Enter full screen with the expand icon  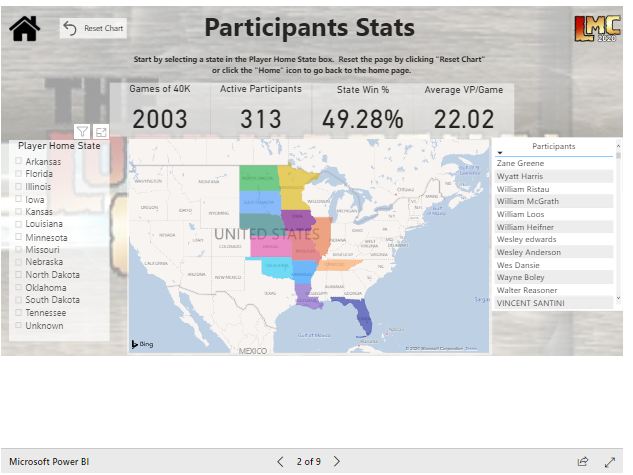click(610, 461)
